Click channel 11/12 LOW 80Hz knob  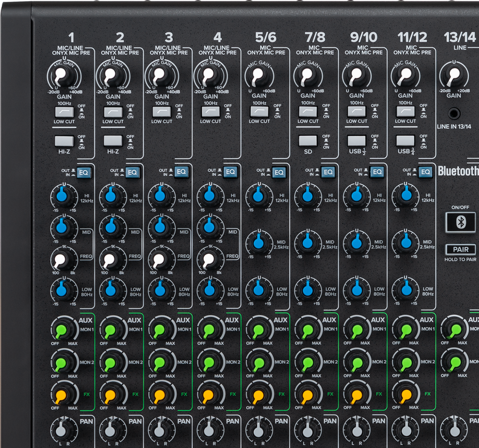[x=405, y=289]
